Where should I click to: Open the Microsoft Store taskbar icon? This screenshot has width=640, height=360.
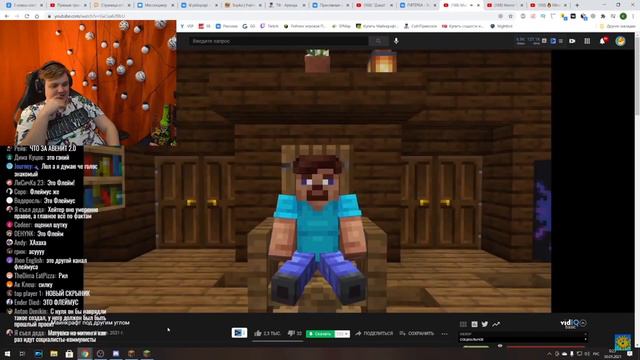tap(69, 353)
